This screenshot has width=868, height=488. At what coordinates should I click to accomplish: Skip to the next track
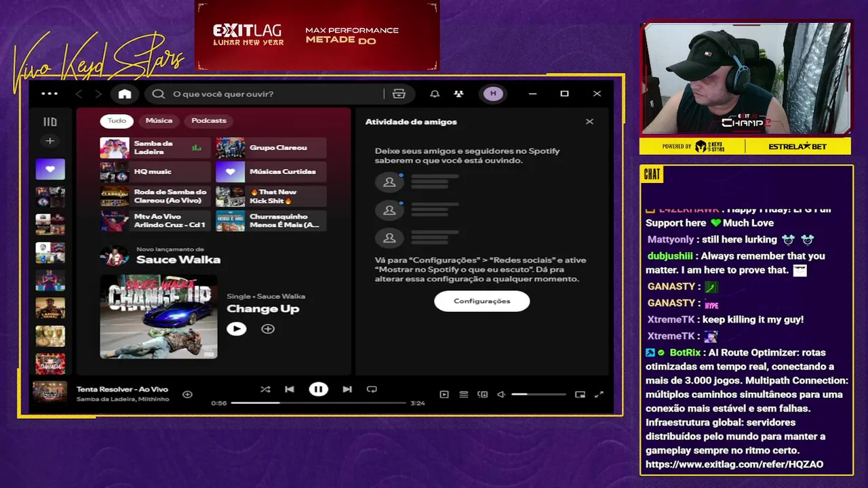[x=347, y=389]
